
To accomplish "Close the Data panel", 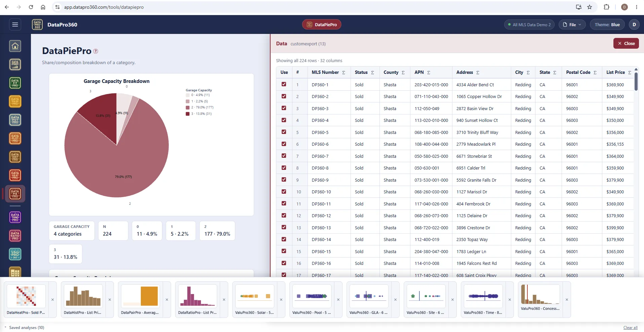I will click(x=626, y=43).
